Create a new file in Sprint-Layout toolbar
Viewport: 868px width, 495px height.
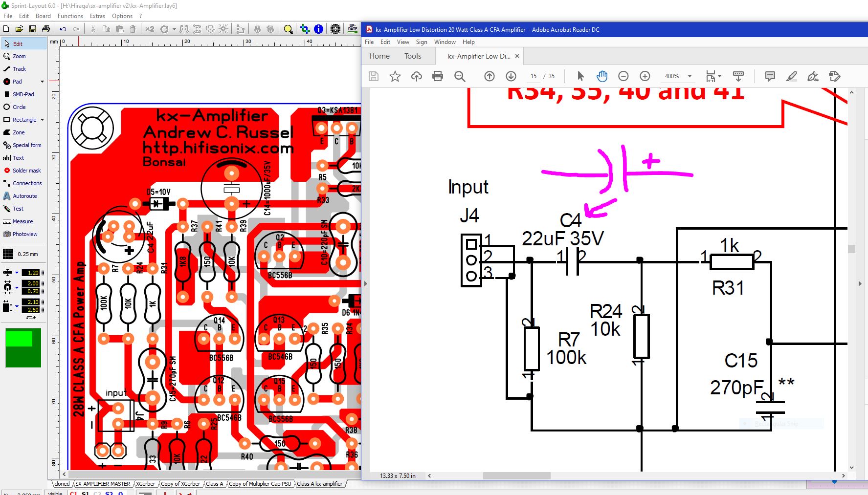pyautogui.click(x=6, y=29)
